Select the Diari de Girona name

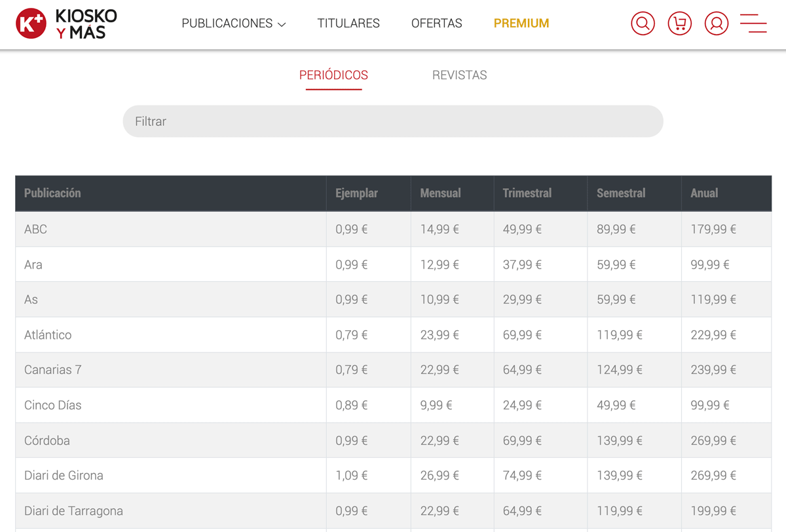pos(64,475)
